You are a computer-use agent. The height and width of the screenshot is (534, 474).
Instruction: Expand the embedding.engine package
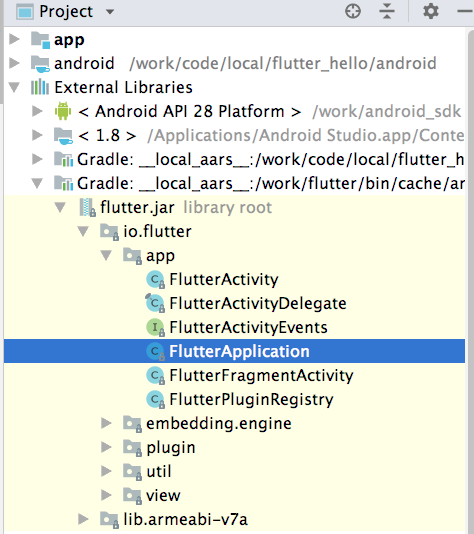pyautogui.click(x=106, y=423)
